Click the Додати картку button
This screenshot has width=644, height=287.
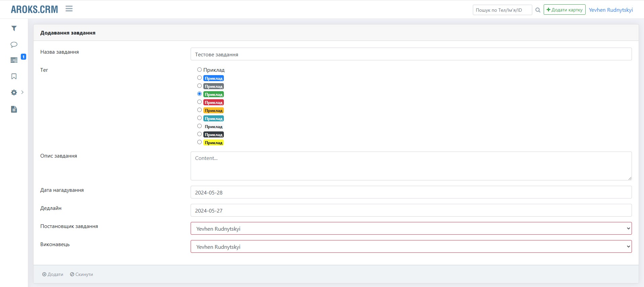[564, 10]
